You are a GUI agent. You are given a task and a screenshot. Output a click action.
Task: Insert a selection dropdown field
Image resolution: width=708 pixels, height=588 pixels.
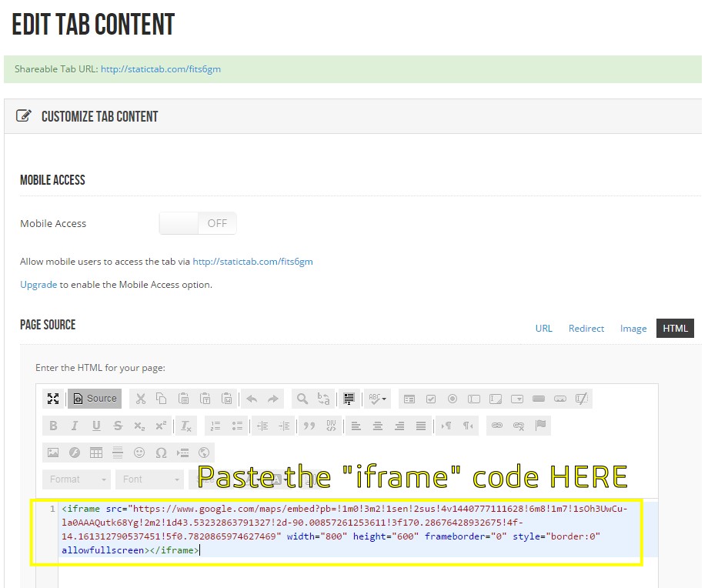pos(517,399)
